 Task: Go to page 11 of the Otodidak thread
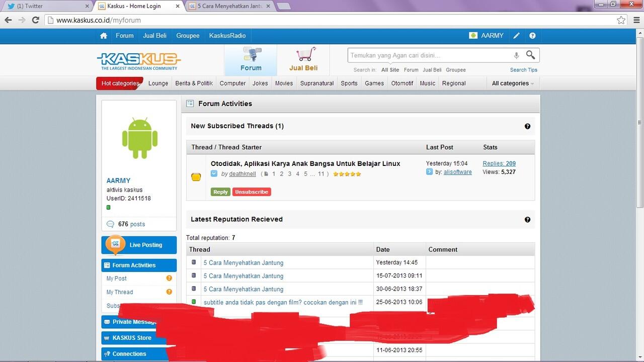coord(321,174)
